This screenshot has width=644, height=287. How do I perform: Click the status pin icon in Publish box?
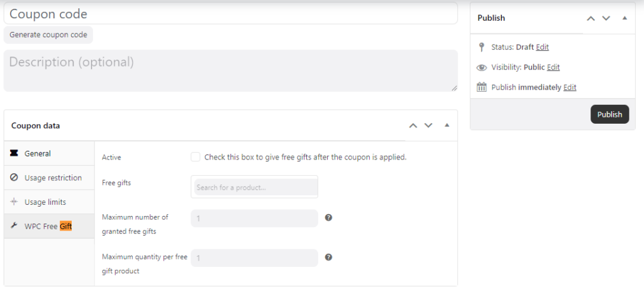coord(482,47)
